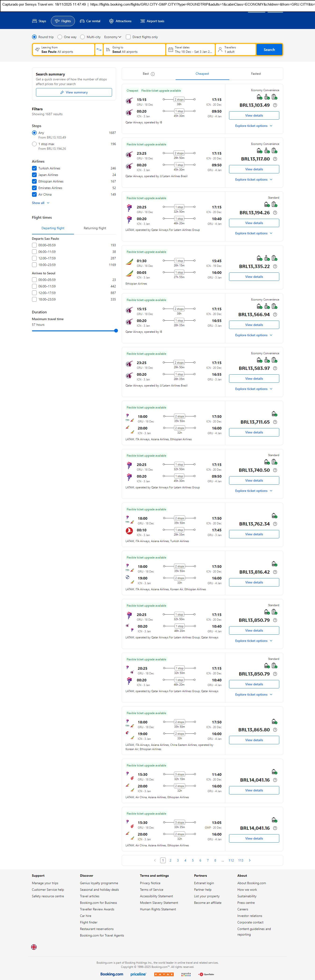Expand Show all airlines list
The height and width of the screenshot is (980, 315).
point(41,203)
